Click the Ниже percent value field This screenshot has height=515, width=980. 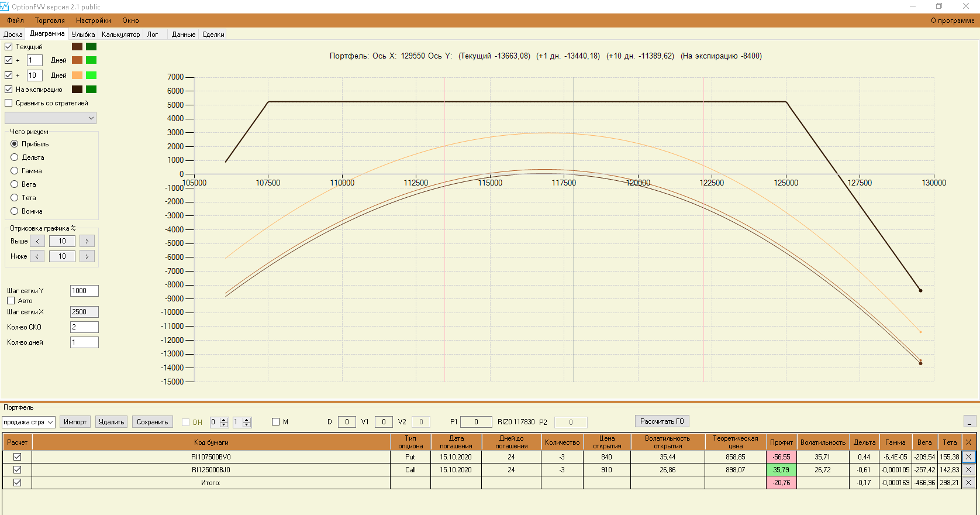click(62, 256)
